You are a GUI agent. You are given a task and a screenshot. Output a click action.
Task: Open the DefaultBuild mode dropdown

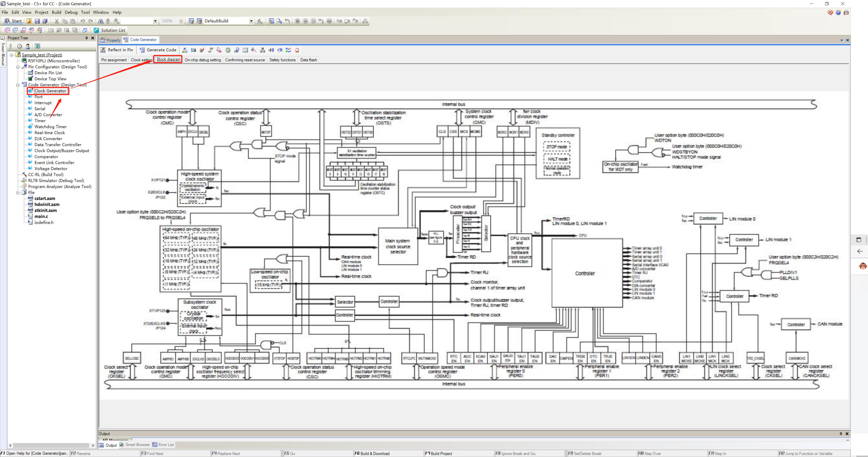click(251, 21)
